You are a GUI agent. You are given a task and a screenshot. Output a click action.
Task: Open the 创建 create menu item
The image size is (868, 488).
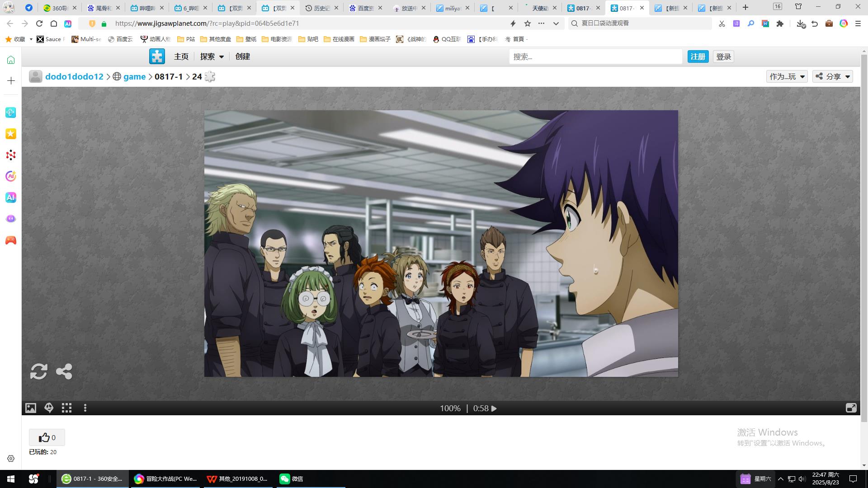point(243,56)
